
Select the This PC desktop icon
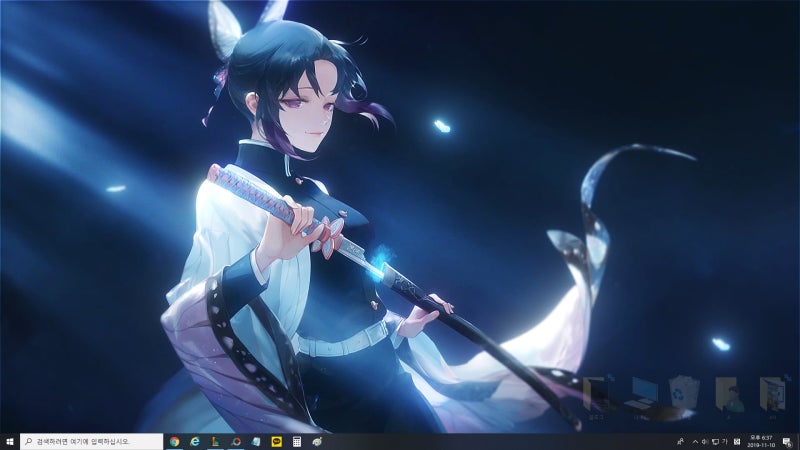coord(641,397)
